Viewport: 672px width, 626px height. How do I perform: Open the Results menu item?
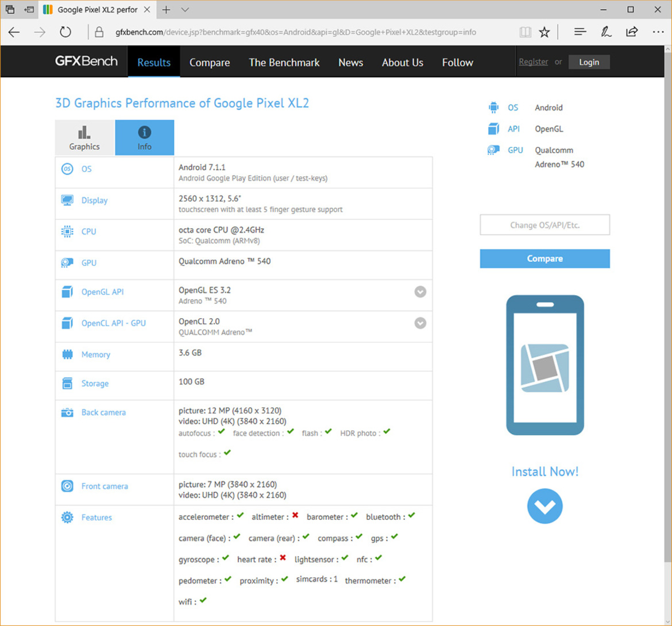pyautogui.click(x=154, y=63)
